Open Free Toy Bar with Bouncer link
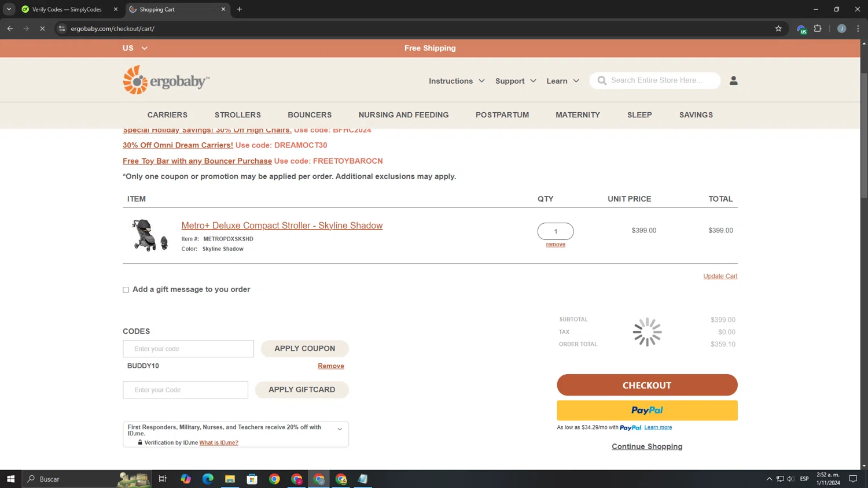This screenshot has width=868, height=488. [197, 161]
